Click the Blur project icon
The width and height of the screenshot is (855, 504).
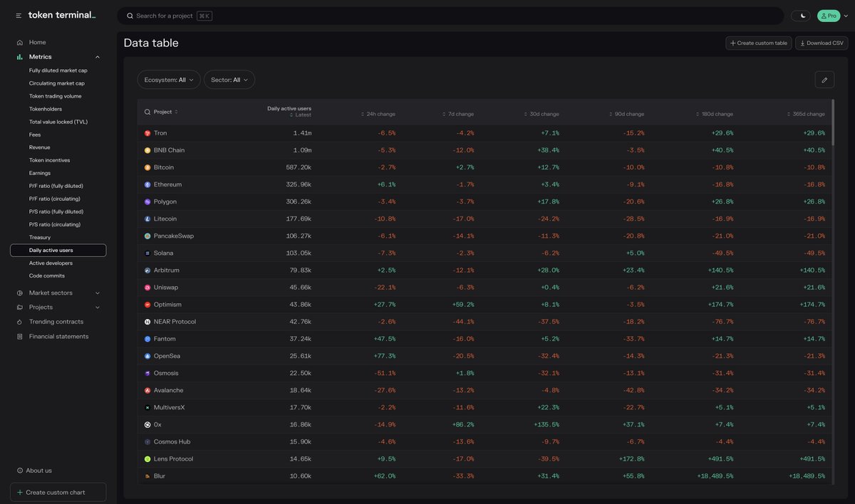[x=147, y=476]
